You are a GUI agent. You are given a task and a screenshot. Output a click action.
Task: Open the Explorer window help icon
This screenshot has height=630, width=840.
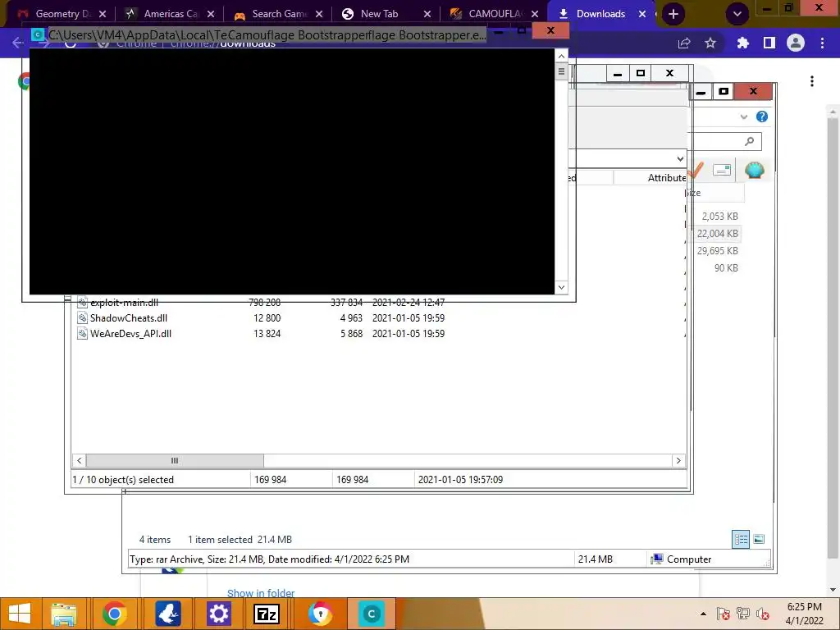tap(762, 116)
